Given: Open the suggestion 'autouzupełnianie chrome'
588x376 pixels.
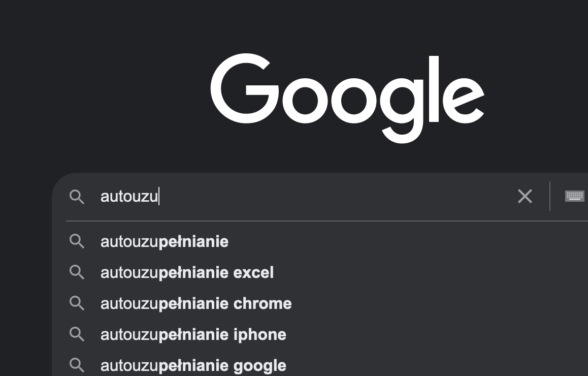Looking at the screenshot, I should [195, 303].
